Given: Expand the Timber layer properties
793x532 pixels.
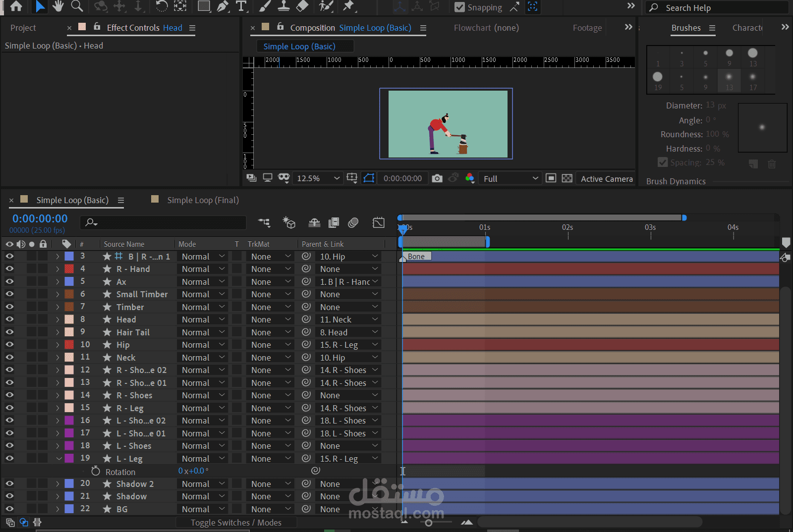Looking at the screenshot, I should [x=57, y=307].
